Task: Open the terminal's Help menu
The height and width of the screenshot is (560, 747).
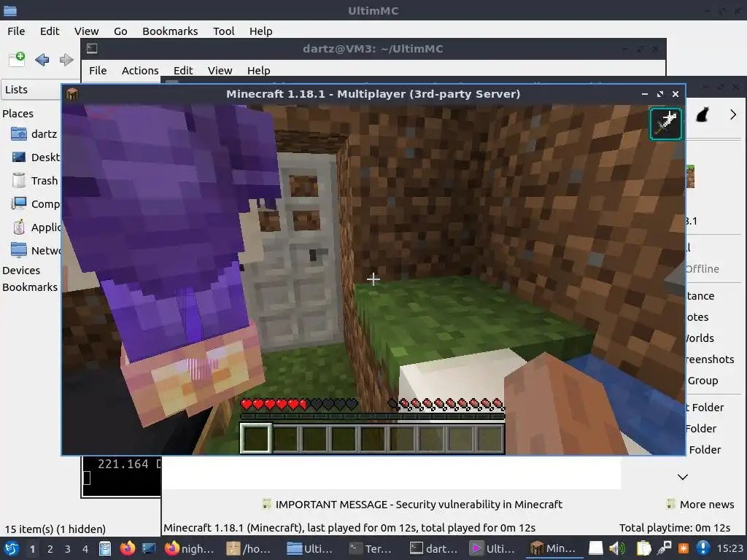Action: (259, 71)
